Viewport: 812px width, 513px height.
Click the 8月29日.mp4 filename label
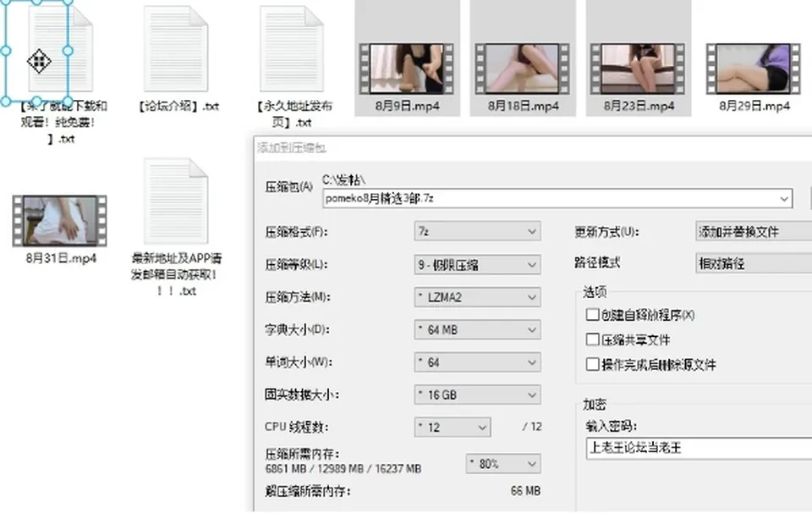(754, 106)
